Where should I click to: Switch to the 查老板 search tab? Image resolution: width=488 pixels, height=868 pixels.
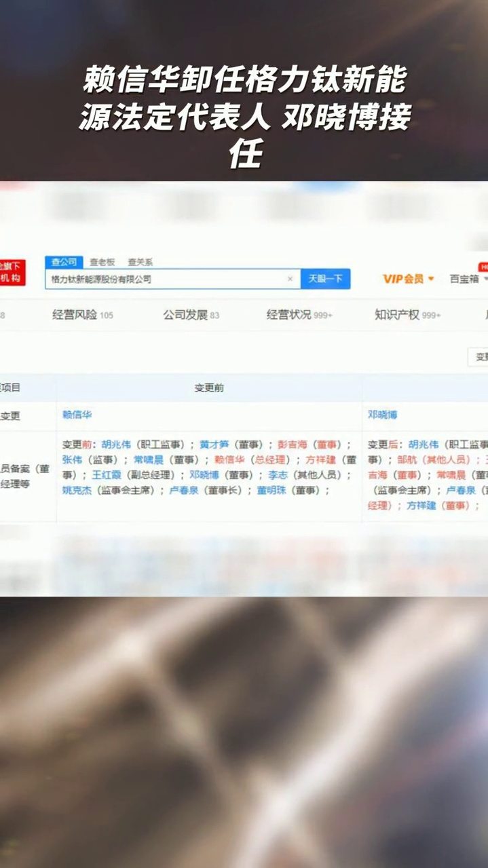pos(102,262)
